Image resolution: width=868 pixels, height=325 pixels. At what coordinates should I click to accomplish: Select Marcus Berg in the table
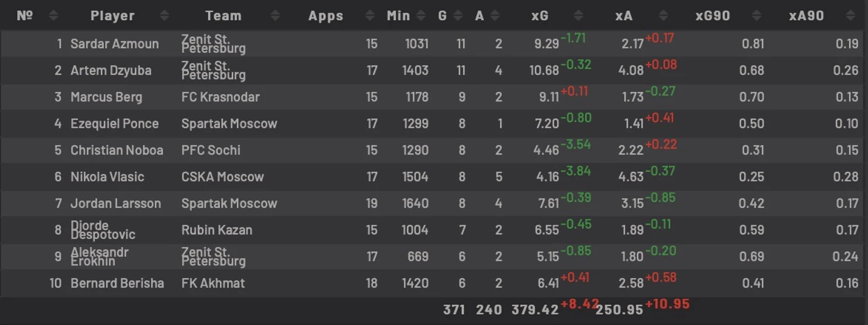pyautogui.click(x=106, y=97)
